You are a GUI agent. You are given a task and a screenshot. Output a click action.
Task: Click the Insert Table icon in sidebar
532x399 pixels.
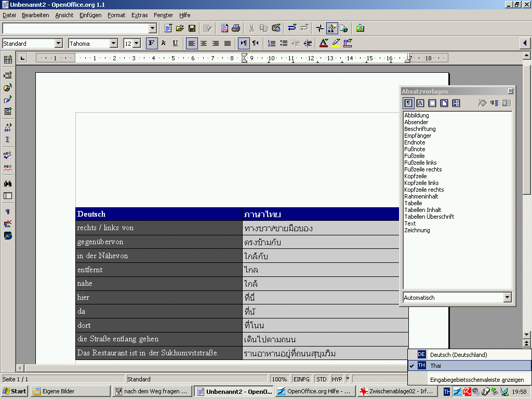tap(8, 60)
